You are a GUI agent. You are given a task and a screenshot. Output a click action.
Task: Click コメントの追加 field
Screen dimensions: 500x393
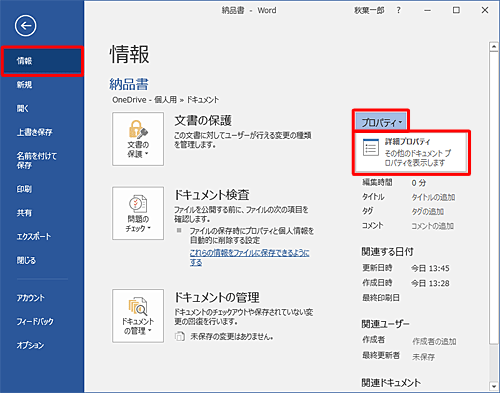(432, 226)
